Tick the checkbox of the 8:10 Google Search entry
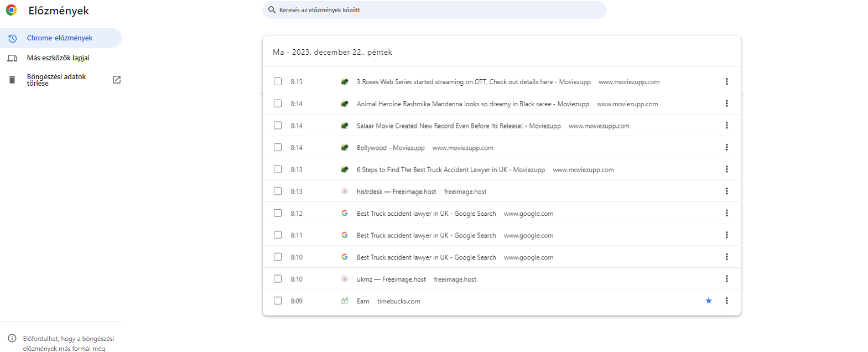The height and width of the screenshot is (352, 868). pyautogui.click(x=278, y=257)
